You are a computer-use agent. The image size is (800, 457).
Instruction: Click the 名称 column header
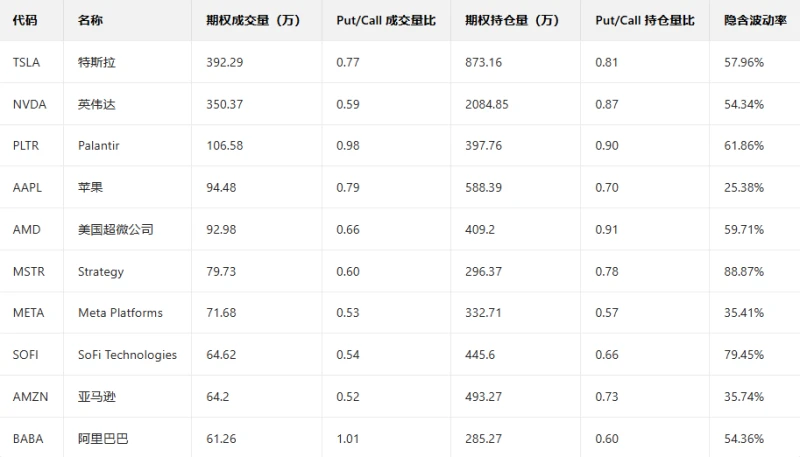point(90,20)
